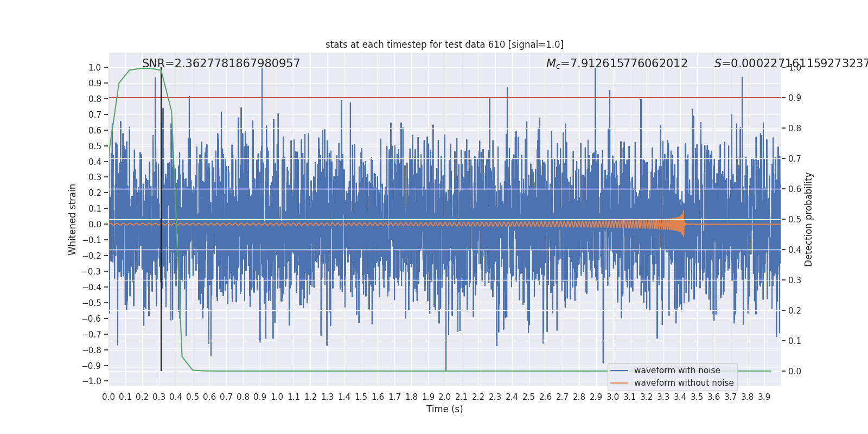The width and height of the screenshot is (868, 434).
Task: Click legend entry 'waveform with noise'
Action: (x=677, y=371)
